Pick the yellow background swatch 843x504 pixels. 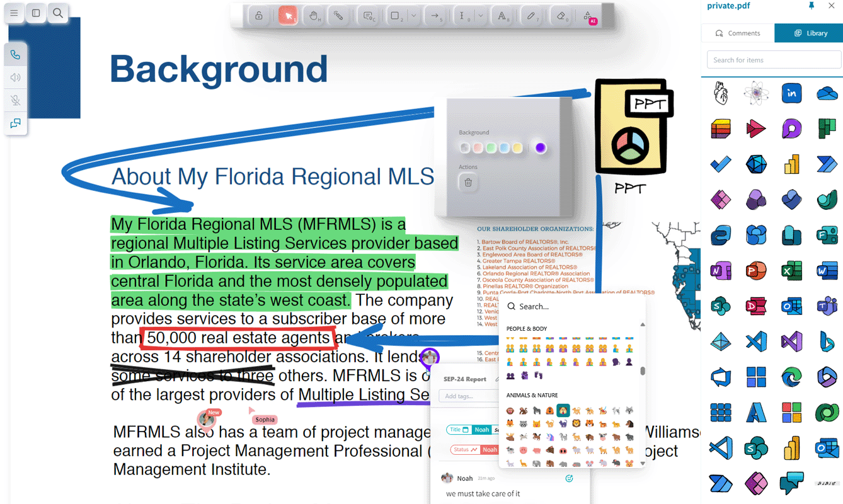[517, 148]
